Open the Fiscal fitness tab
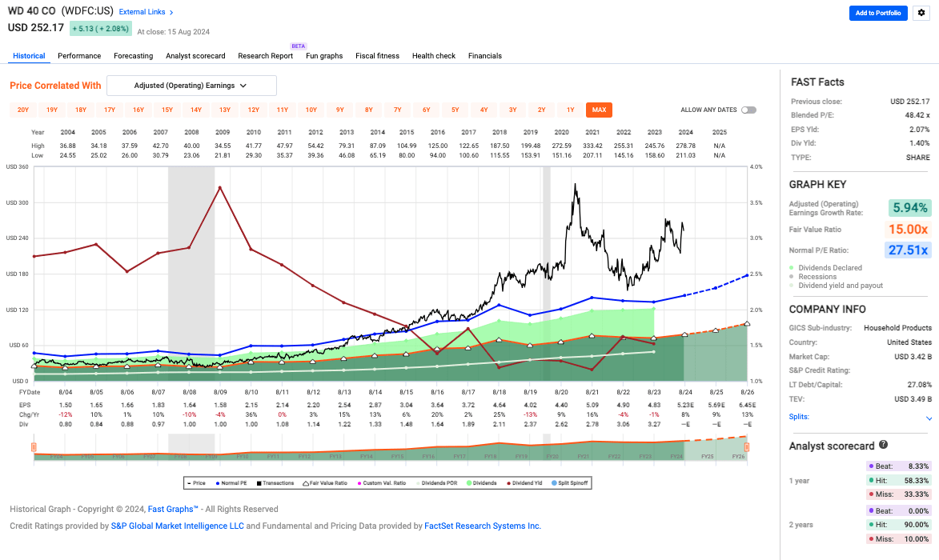 click(377, 56)
